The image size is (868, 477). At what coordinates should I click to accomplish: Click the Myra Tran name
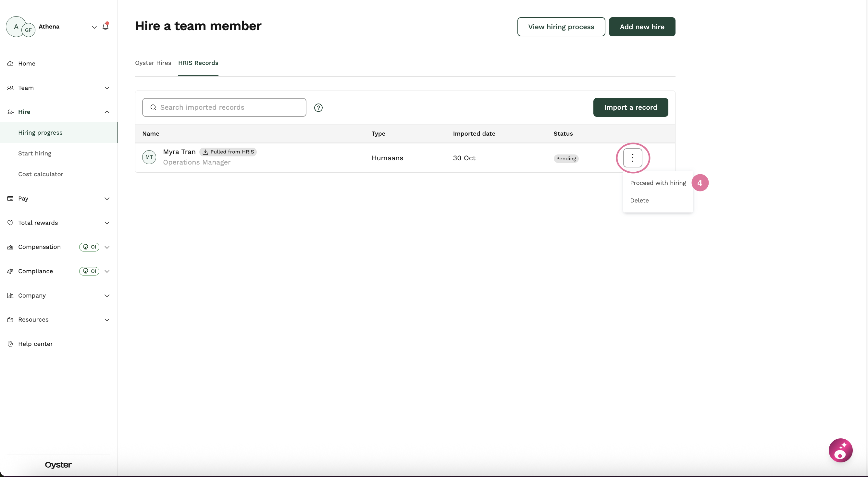pos(179,152)
